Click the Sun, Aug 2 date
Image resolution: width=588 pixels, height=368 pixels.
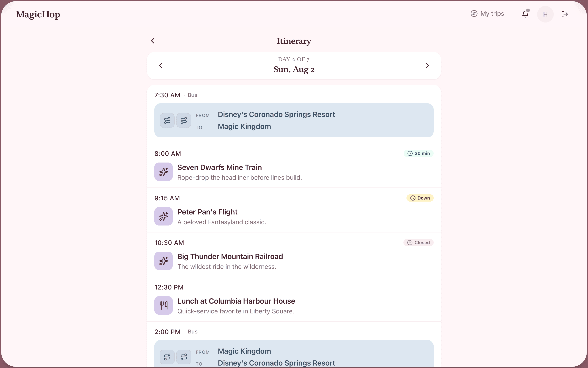point(294,70)
